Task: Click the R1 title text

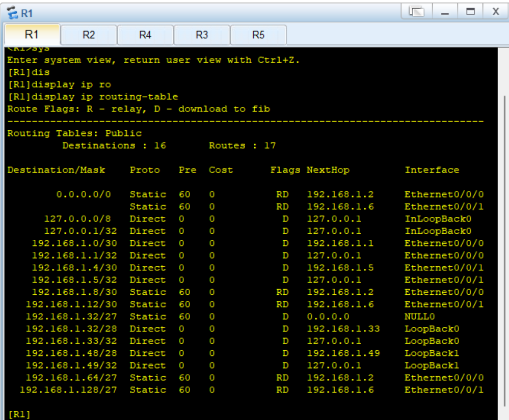Action: [26, 13]
